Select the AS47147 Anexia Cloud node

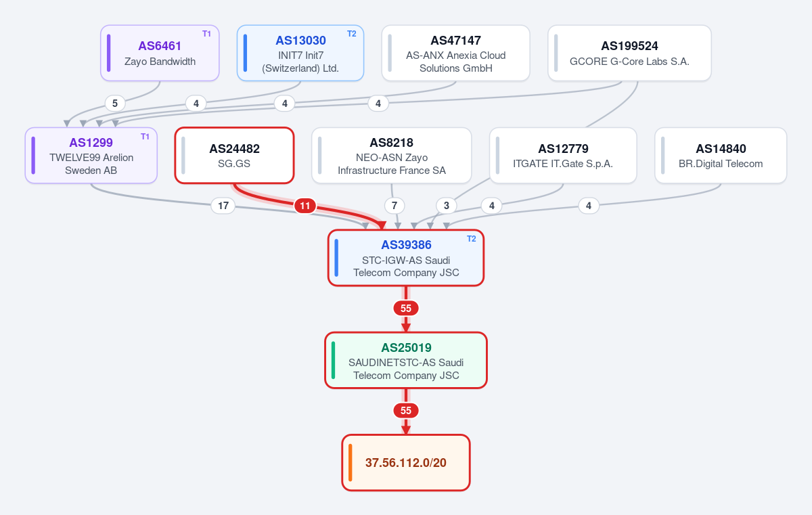pyautogui.click(x=455, y=53)
